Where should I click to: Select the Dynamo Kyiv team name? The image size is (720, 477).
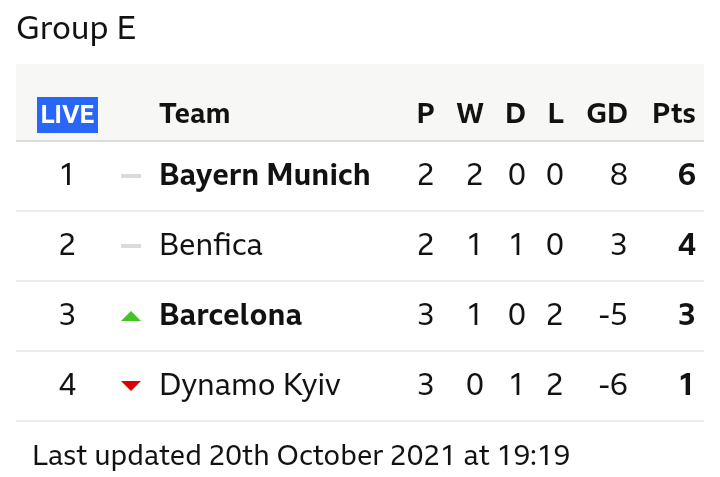point(250,385)
